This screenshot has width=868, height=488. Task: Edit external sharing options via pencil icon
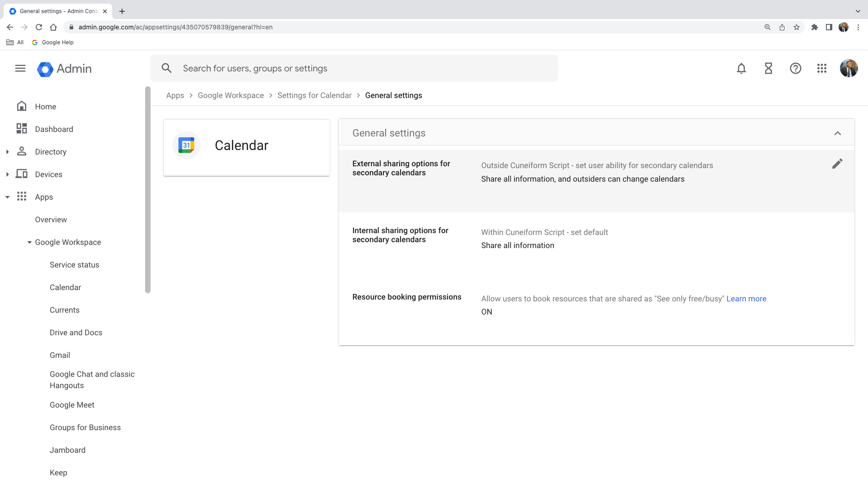pyautogui.click(x=838, y=164)
